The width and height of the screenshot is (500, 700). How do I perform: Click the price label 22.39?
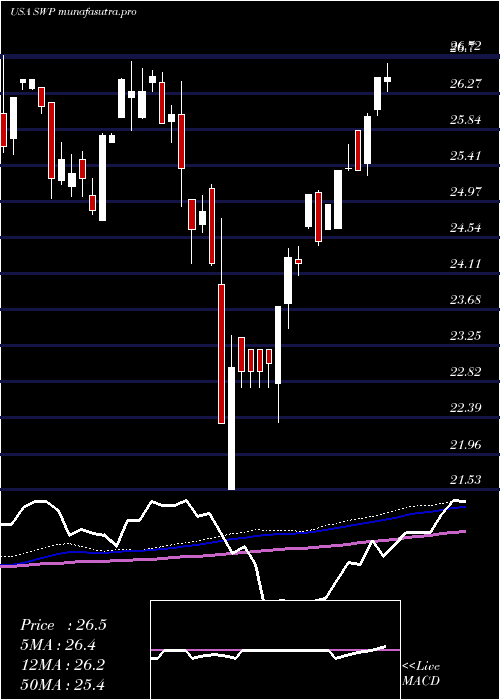tap(466, 408)
